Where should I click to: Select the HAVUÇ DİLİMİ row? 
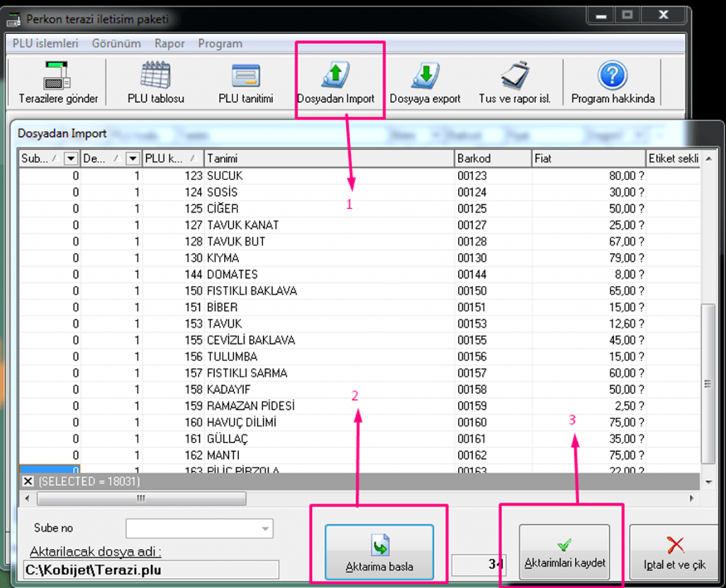359,422
